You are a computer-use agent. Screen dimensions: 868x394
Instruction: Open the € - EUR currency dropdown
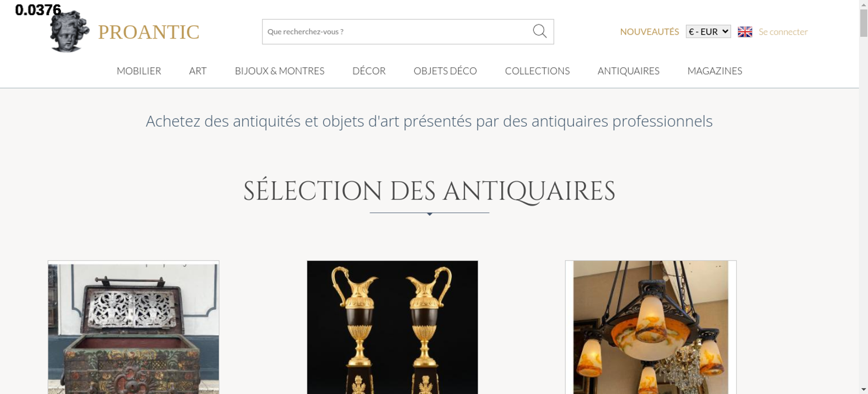(x=708, y=32)
